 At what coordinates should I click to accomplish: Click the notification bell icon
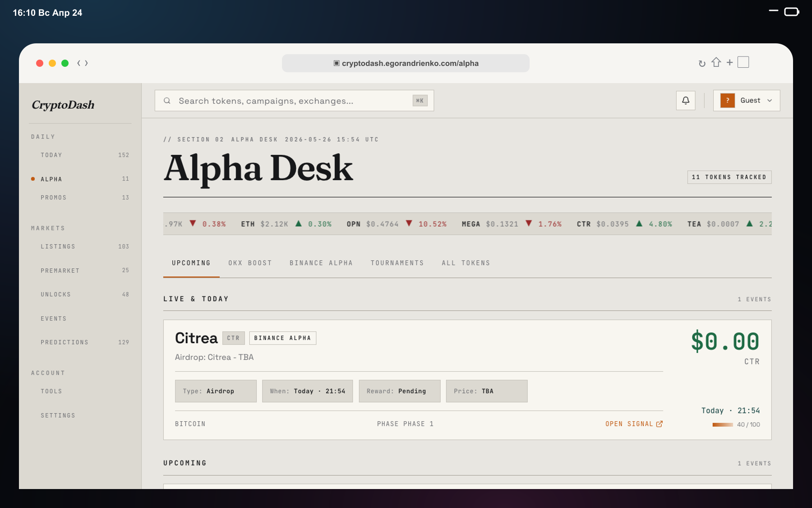point(686,100)
